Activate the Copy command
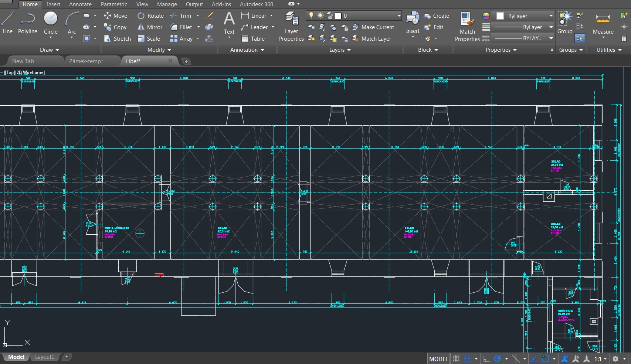 pos(115,27)
